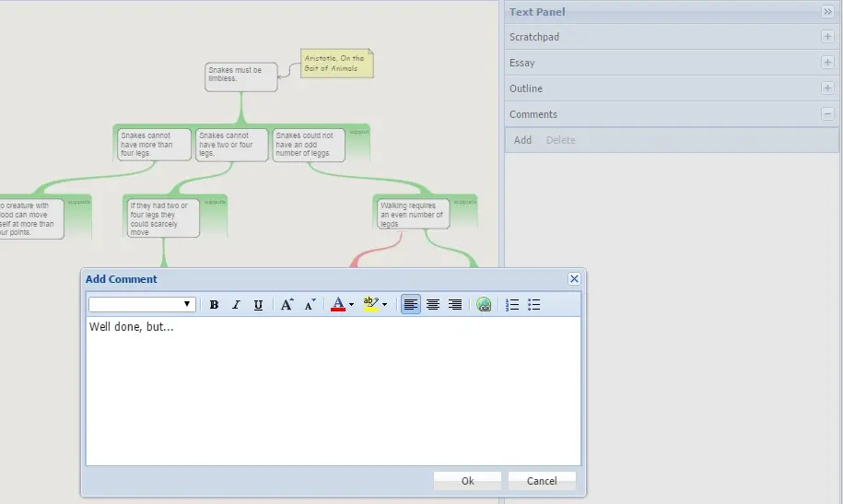Viewport: 843px width, 504px height.
Task: Align comment text to the right
Action: [455, 305]
